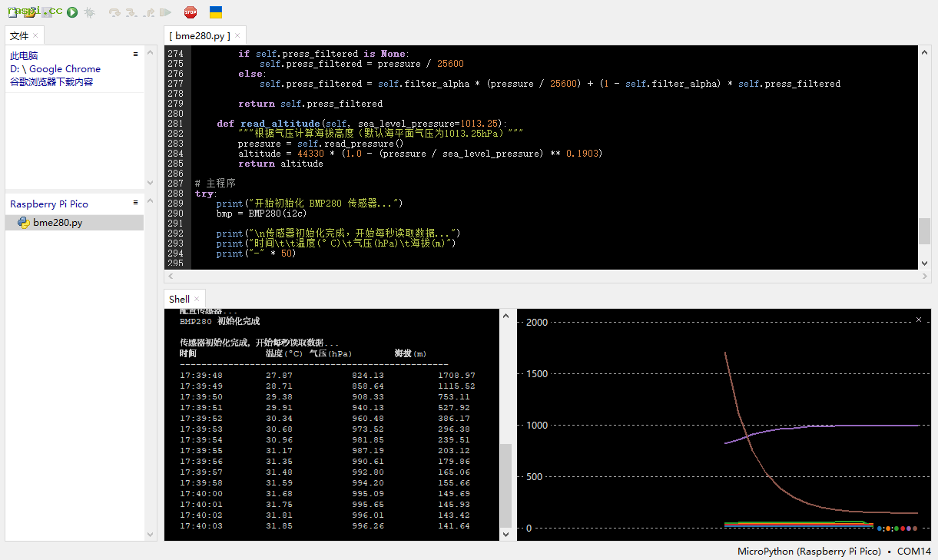The image size is (938, 560).
Task: Click MicroPython (Raspberry Pi Pico) interpreter selector
Action: coord(809,551)
